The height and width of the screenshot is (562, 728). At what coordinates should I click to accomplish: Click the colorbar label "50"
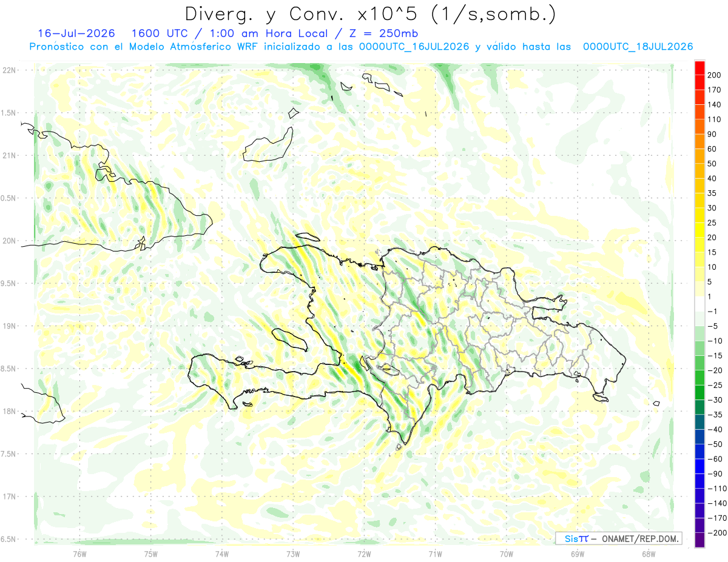[x=712, y=164]
